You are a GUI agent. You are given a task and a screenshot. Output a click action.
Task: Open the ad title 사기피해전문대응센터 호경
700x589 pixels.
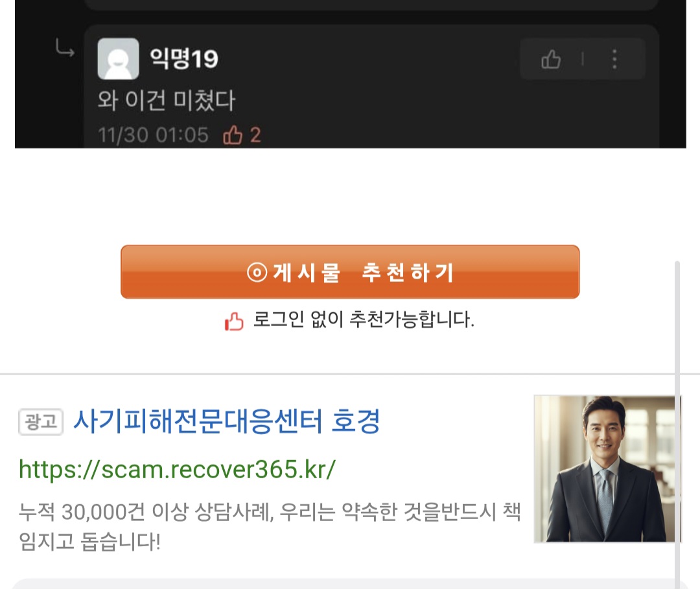pos(227,421)
